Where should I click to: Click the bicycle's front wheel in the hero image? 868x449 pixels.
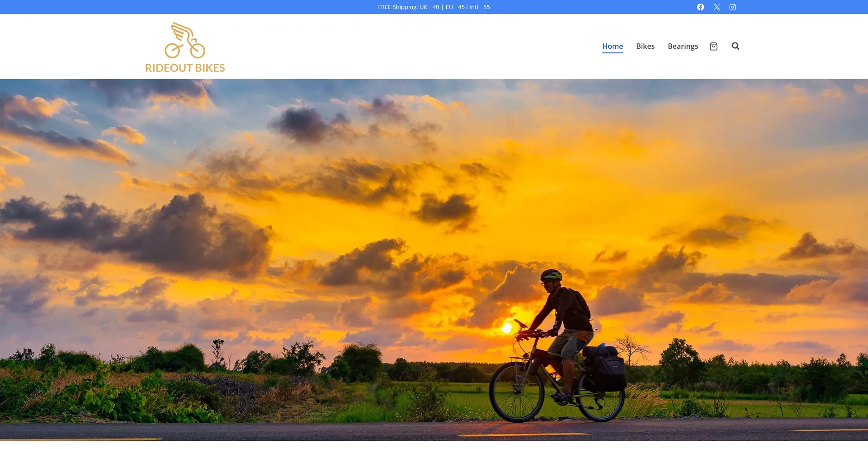pyautogui.click(x=516, y=392)
